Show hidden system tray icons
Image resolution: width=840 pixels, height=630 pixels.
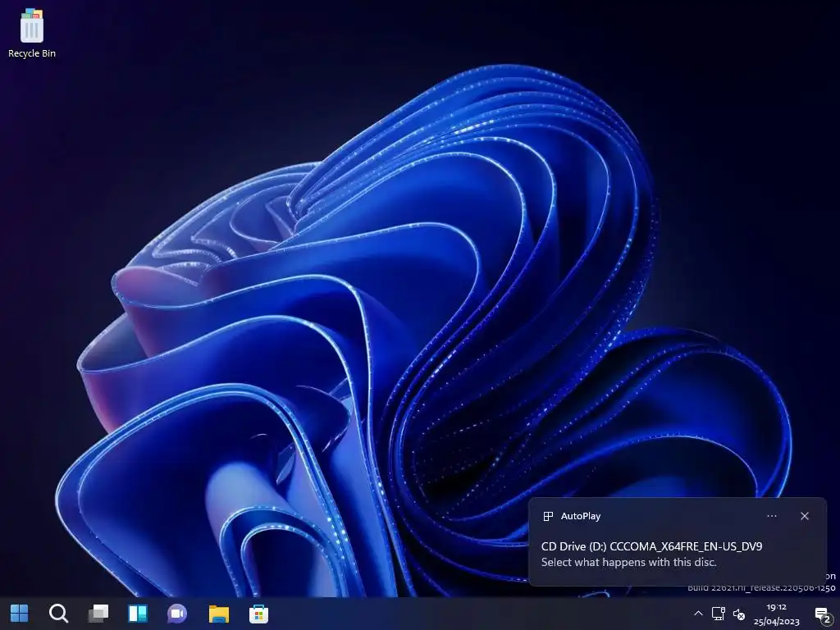(698, 614)
